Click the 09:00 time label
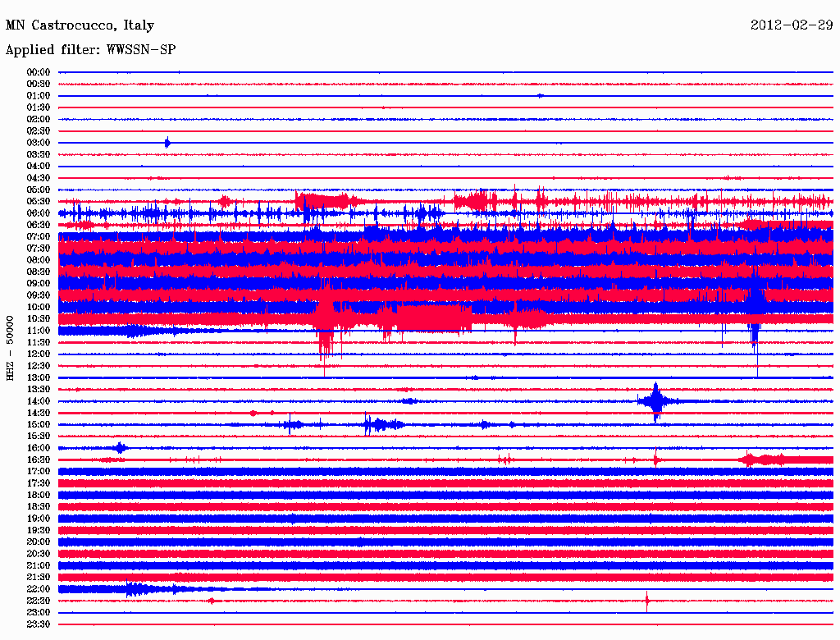The image size is (840, 640). coord(39,284)
